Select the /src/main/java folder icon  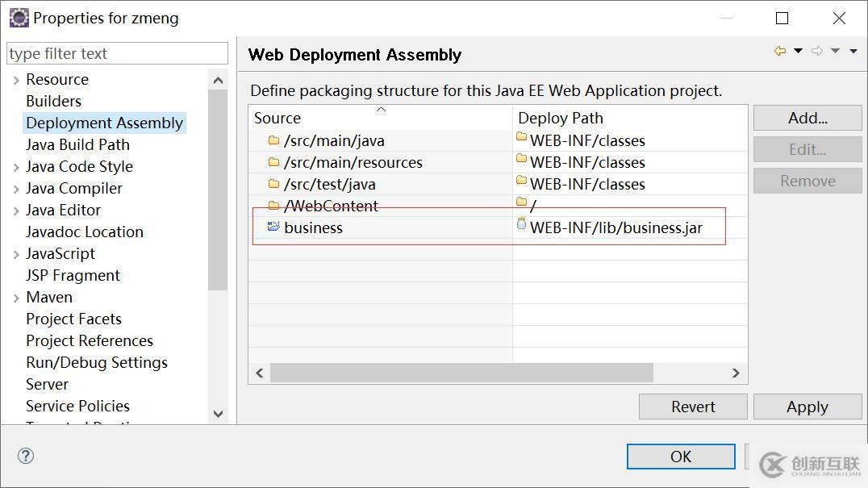[273, 140]
